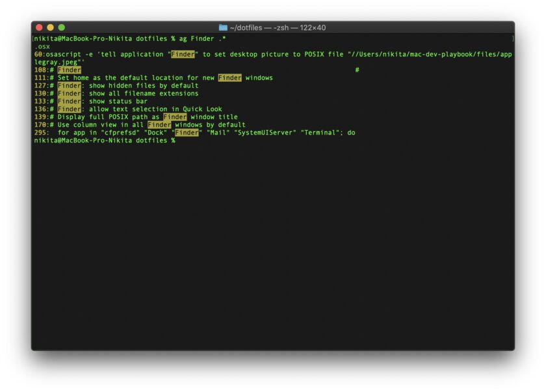Click the trailing '#' on line 108

coord(357,70)
